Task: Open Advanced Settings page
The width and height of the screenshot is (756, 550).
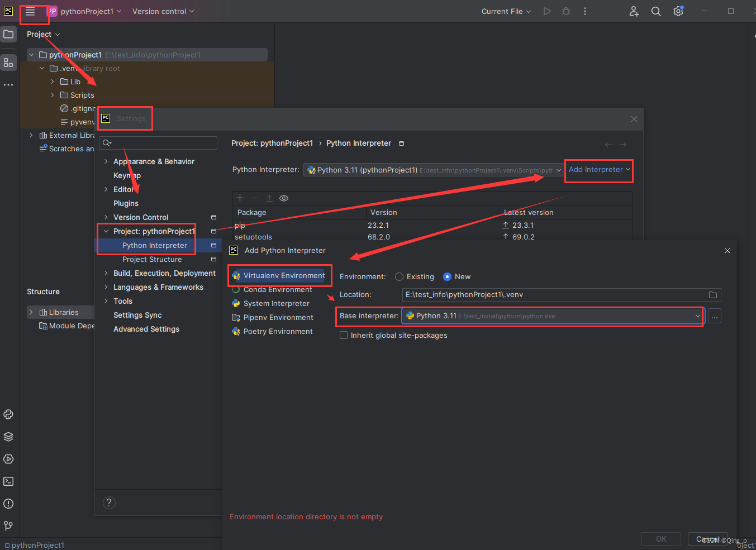Action: point(146,329)
